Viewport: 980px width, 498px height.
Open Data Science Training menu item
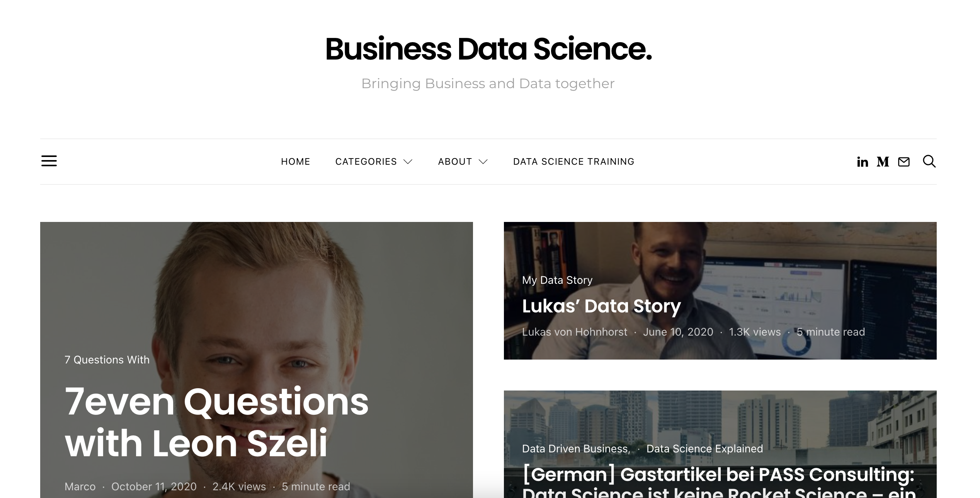573,162
